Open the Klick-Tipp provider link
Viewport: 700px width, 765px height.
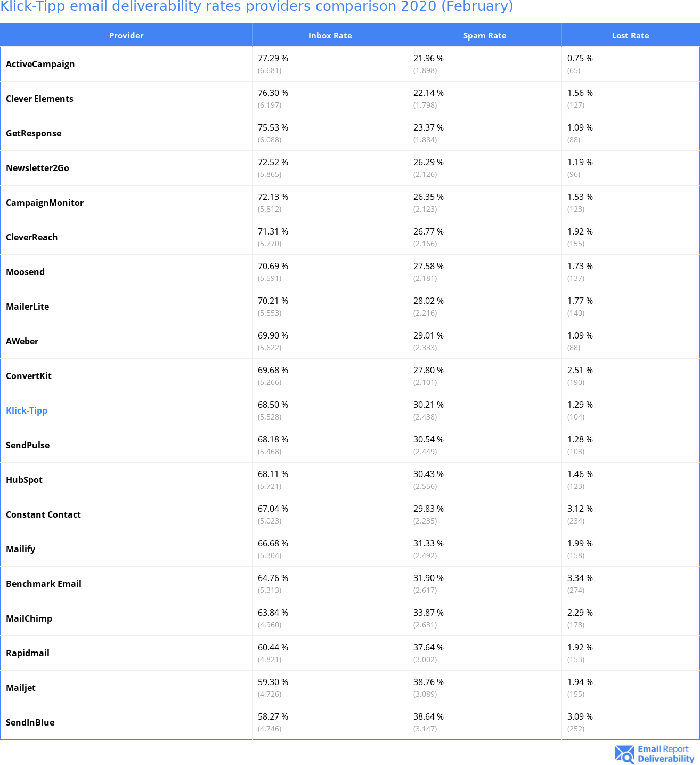27,410
